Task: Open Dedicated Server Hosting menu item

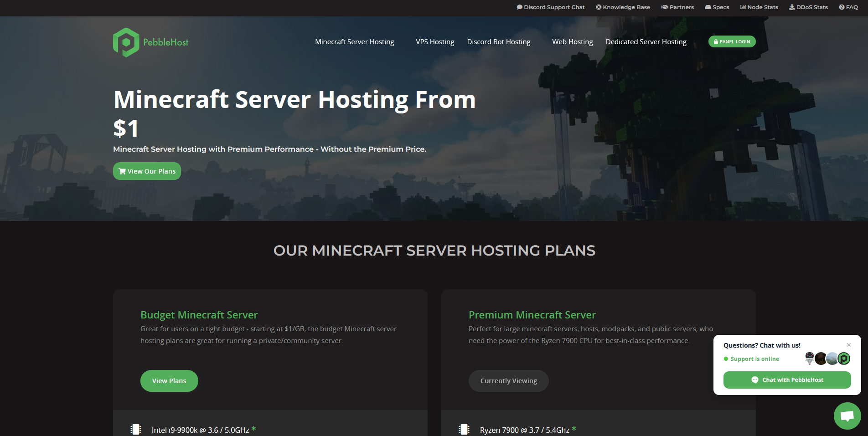Action: (646, 42)
